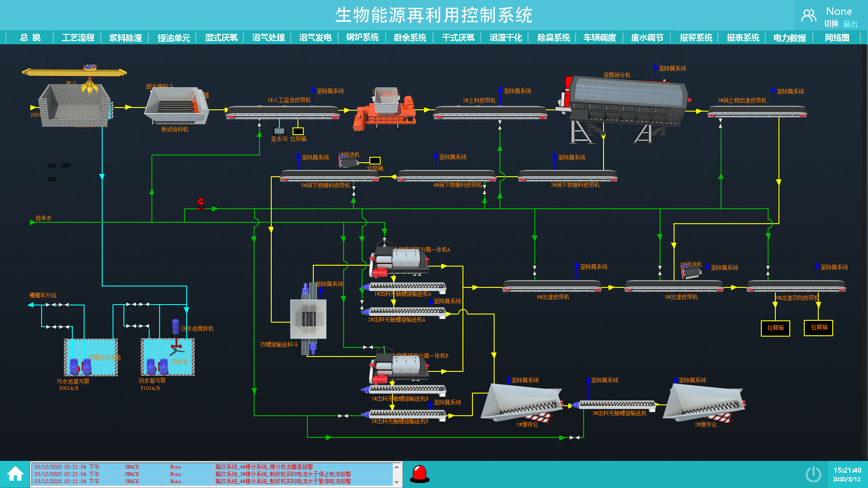Select the 1#出料无轴螺旋输送机A screw conveyor
The image size is (868, 488).
pos(404,287)
